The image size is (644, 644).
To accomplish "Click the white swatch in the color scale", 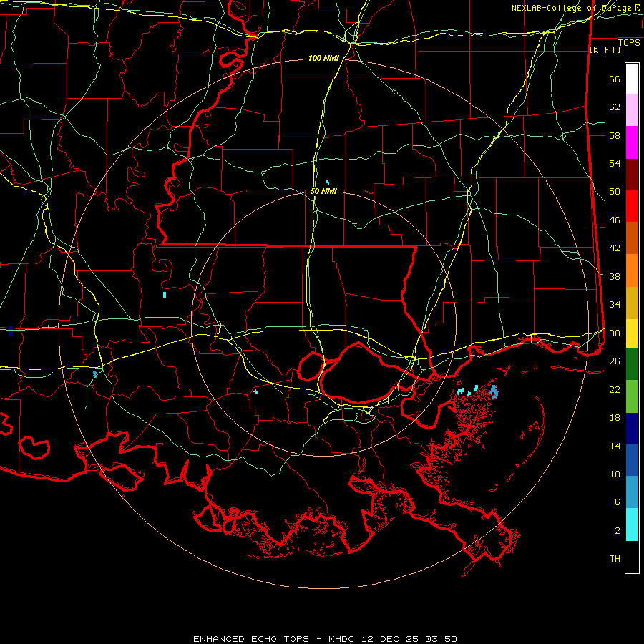I will (x=632, y=79).
